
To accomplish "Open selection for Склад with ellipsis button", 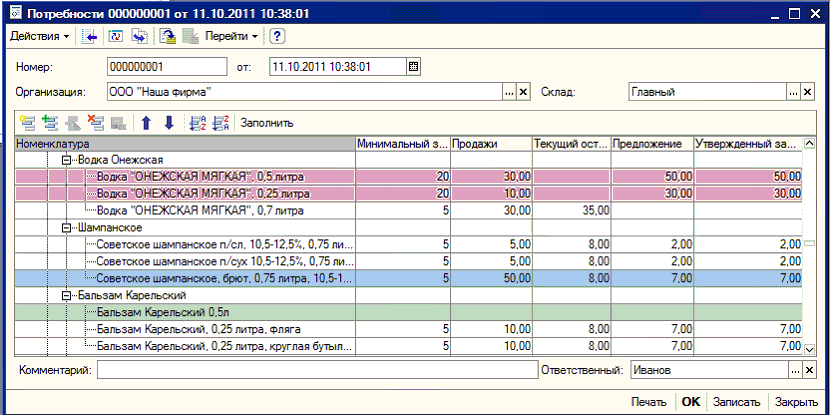I will [x=793, y=92].
